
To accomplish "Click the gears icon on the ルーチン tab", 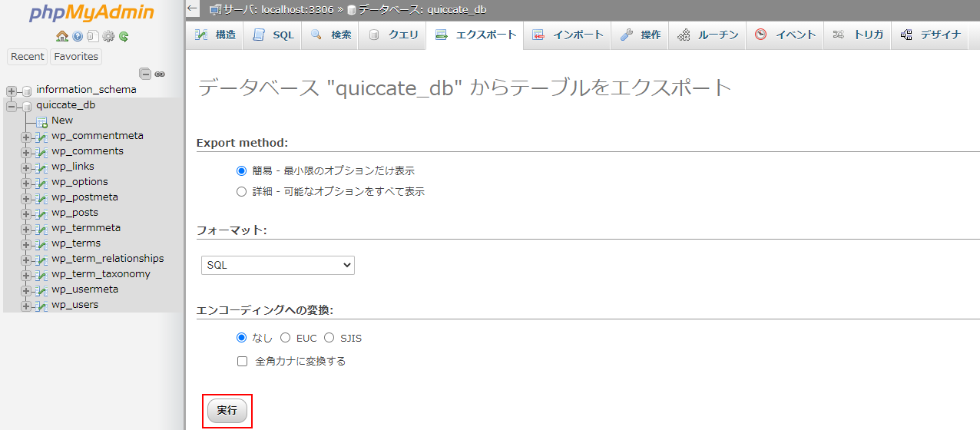I will pyautogui.click(x=684, y=35).
